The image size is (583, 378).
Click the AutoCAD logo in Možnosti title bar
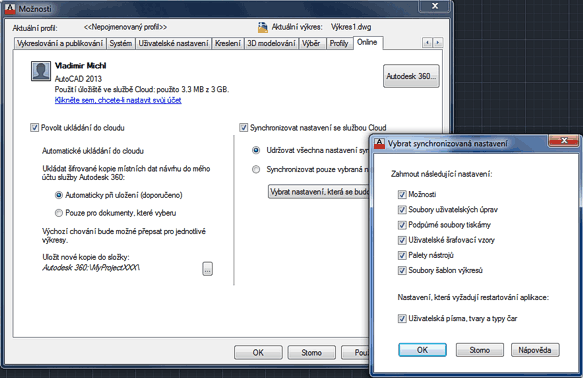click(10, 9)
